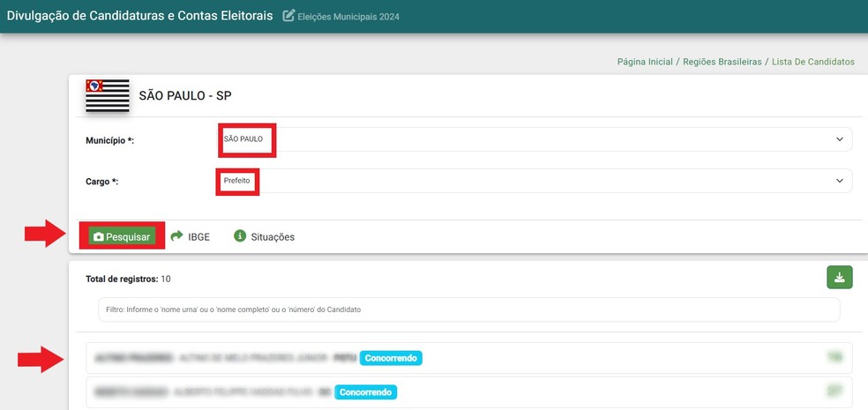Select the SÃO PAULO municipality field
Viewport: 868px width, 410px height.
(x=535, y=139)
